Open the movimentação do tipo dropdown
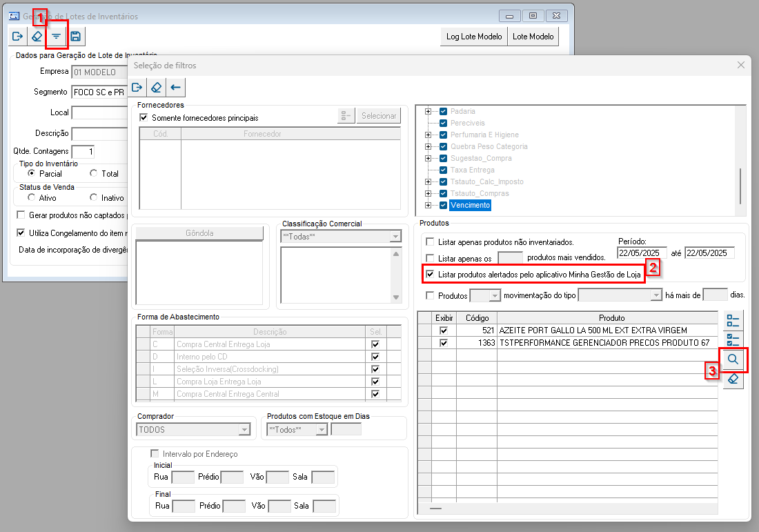 pyautogui.click(x=656, y=295)
